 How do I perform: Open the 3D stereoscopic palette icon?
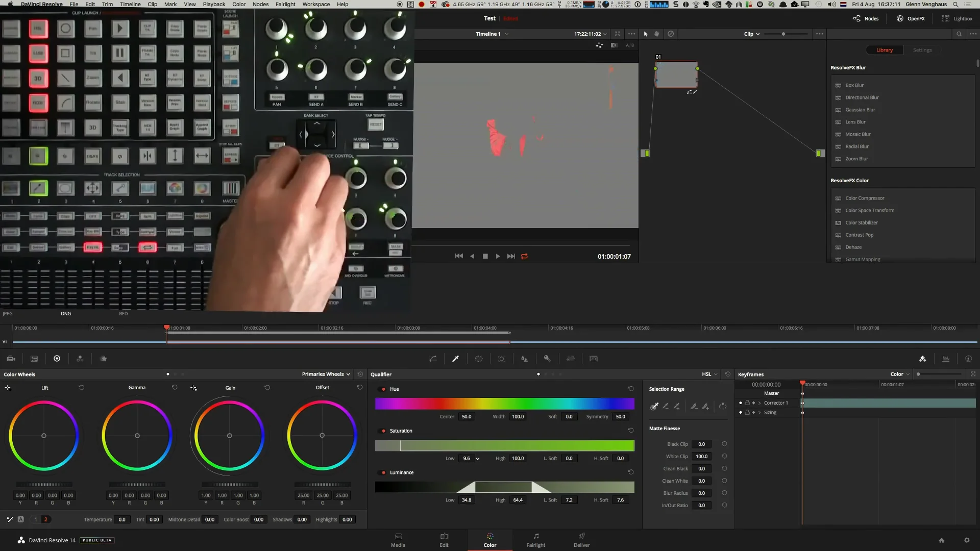[594, 359]
